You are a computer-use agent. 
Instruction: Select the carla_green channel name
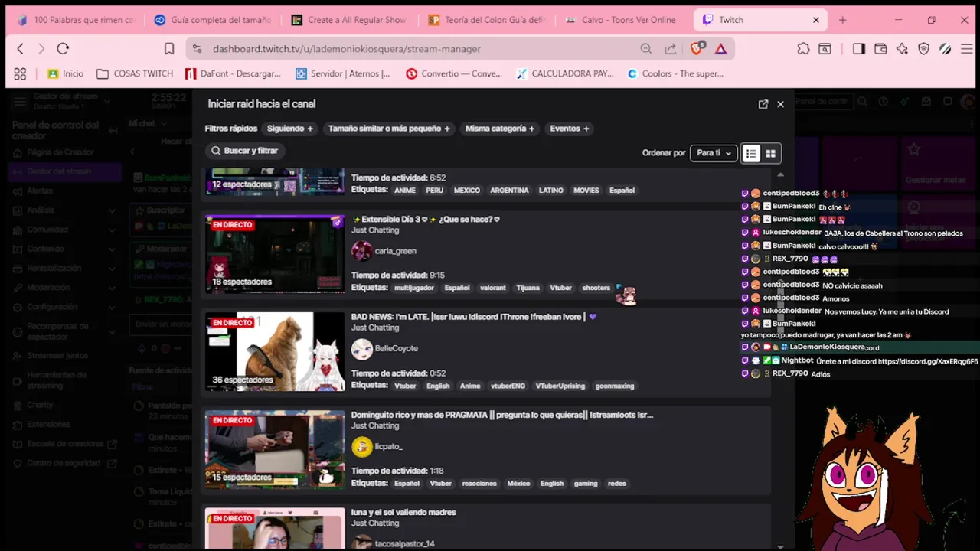pyautogui.click(x=396, y=251)
